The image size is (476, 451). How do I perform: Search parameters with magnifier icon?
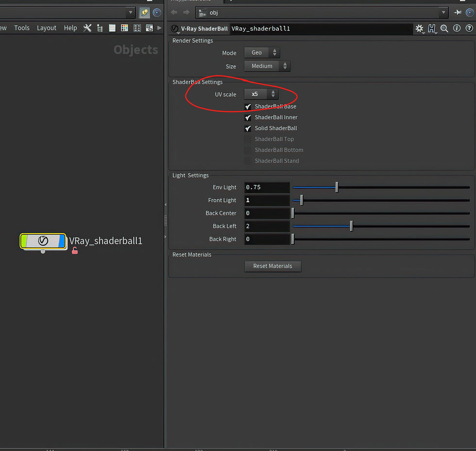coord(444,29)
